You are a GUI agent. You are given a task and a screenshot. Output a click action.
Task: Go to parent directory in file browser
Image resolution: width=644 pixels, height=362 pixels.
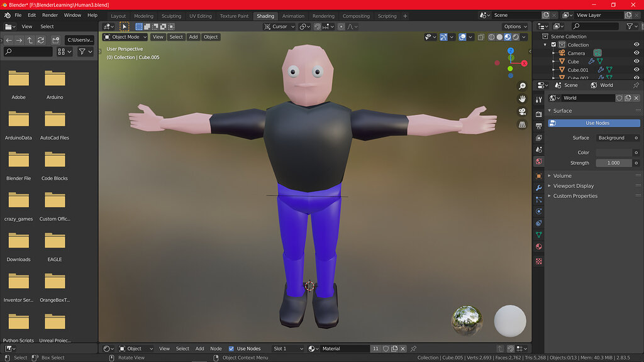[30, 40]
